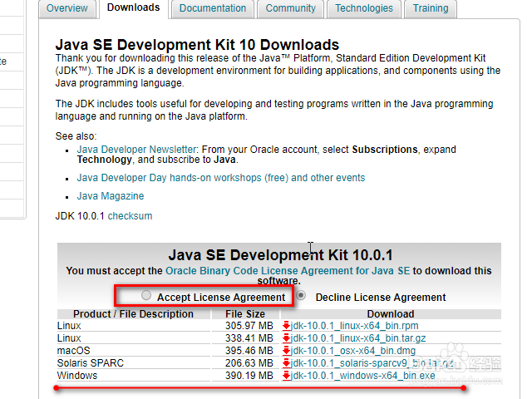532x399 pixels.
Task: Open Oracle Binary Code License Agreement link
Action: 288,271
